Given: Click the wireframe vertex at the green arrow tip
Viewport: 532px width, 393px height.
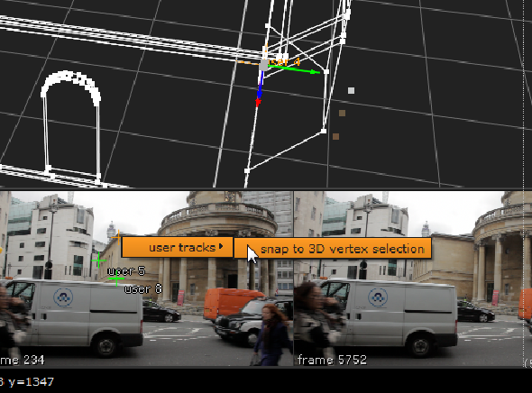Looking at the screenshot, I should click(x=326, y=71).
